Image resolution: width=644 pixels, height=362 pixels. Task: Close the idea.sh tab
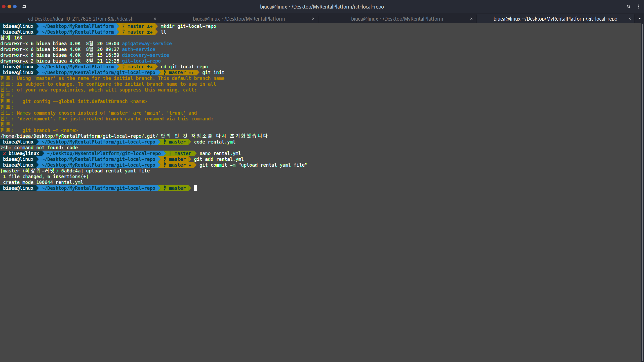coord(155,19)
